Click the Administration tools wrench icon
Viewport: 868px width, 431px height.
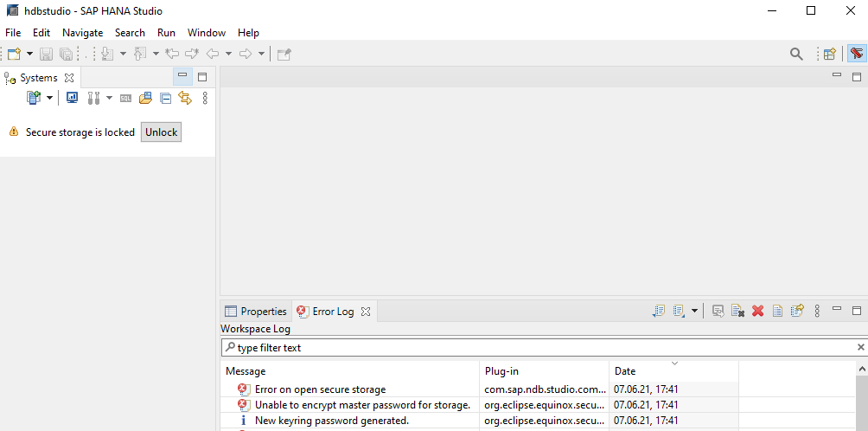pos(93,98)
